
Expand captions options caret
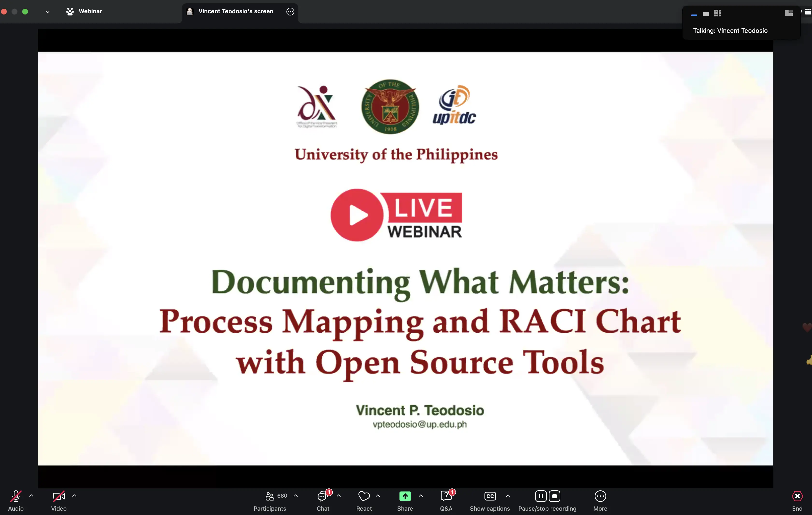coord(508,496)
